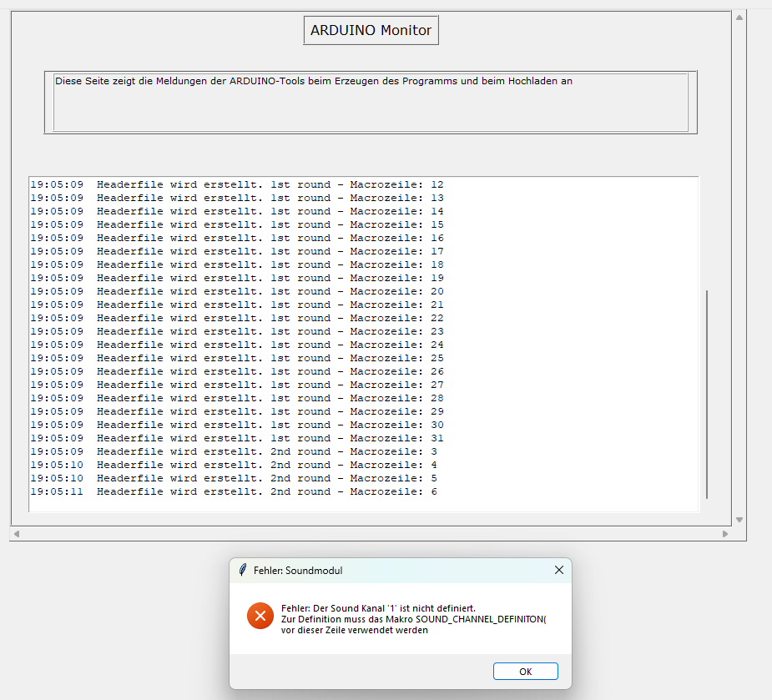Image resolution: width=772 pixels, height=700 pixels.
Task: Close the Fehler: Soundmodul dialog
Action: (559, 570)
